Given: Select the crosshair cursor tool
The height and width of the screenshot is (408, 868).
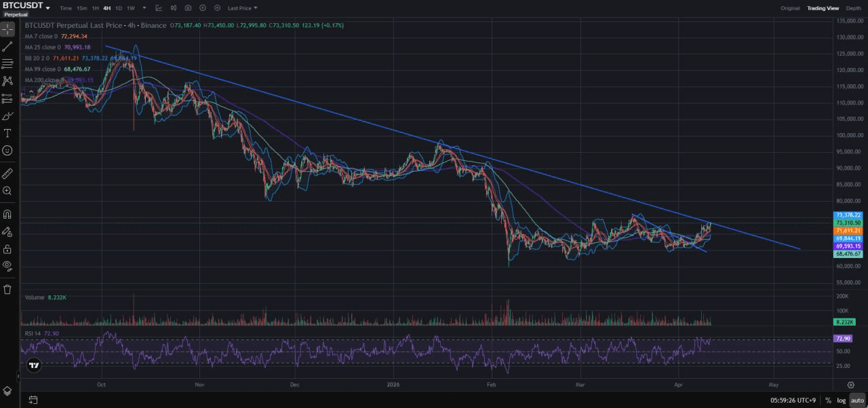Looking at the screenshot, I should coord(7,29).
